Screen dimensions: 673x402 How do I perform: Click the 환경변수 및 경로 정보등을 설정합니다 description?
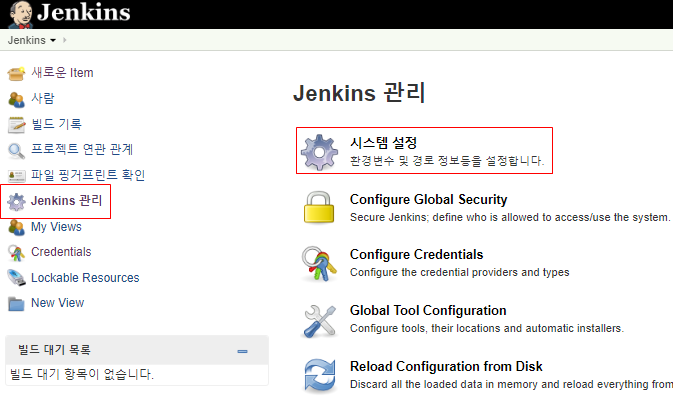tap(447, 161)
